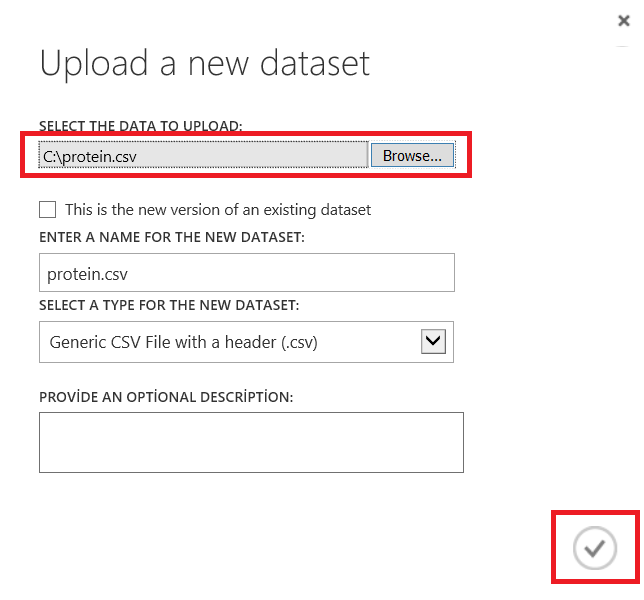Select the 'Generic CSV File with a header' combo box

(x=230, y=342)
